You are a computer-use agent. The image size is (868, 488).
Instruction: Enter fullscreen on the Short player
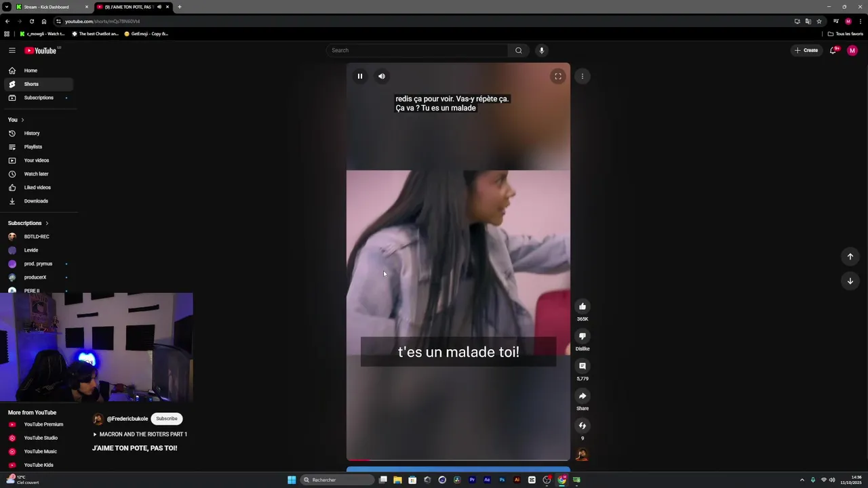point(558,77)
